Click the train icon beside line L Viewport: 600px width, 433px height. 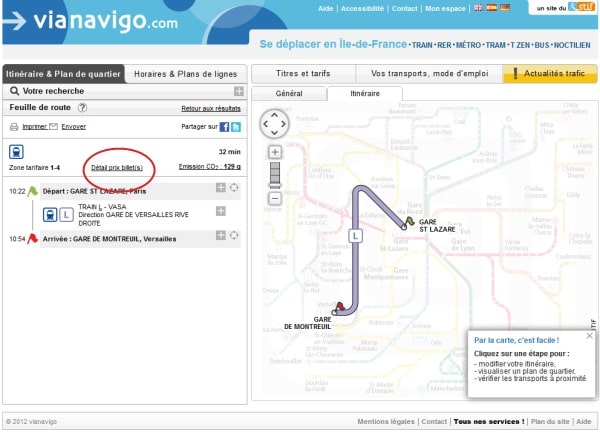click(x=50, y=215)
